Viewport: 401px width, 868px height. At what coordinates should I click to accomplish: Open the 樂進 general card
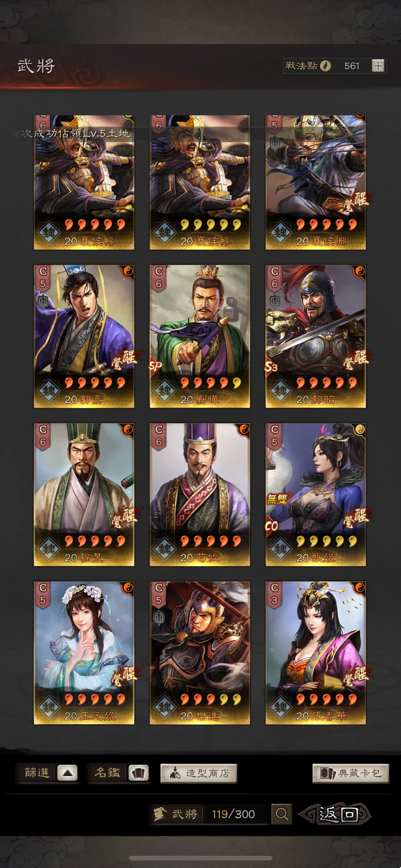coord(200,653)
